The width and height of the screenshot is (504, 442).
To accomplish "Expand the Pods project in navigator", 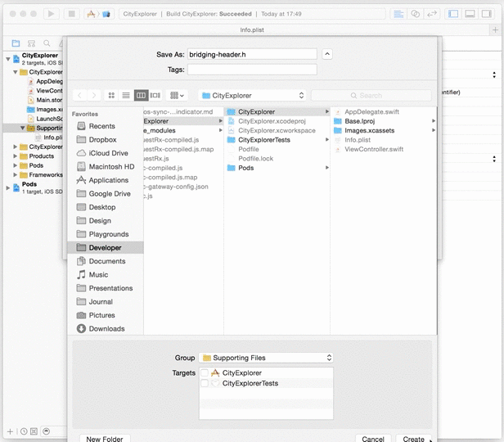I will 8,187.
